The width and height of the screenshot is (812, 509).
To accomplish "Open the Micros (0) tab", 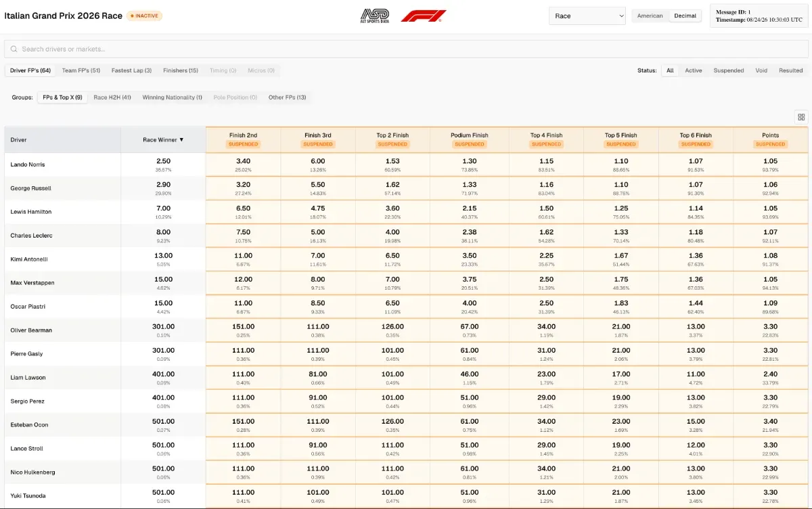I will (261, 70).
